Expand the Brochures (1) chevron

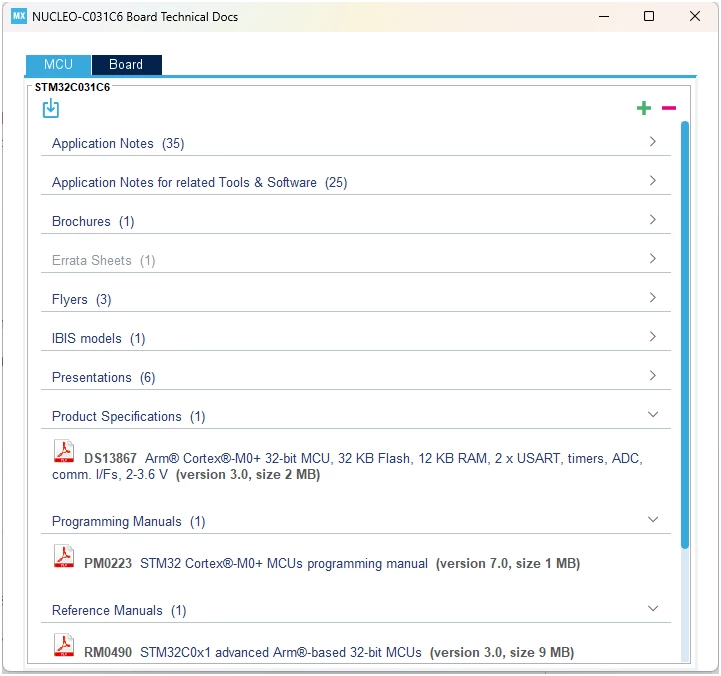click(x=652, y=219)
